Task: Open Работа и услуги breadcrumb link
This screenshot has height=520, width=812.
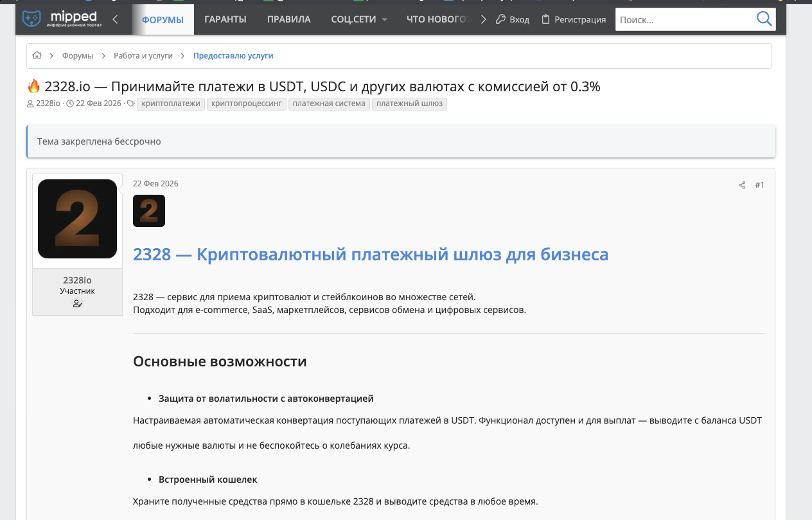Action: 143,56
